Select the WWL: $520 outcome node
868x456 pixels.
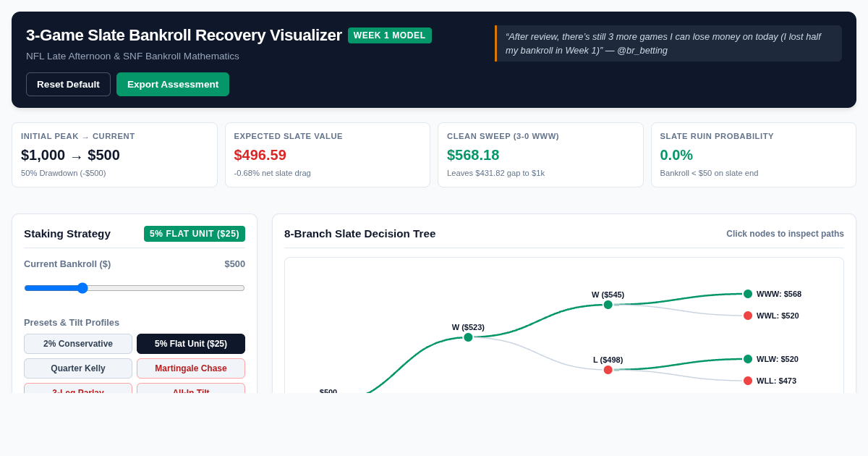point(748,316)
